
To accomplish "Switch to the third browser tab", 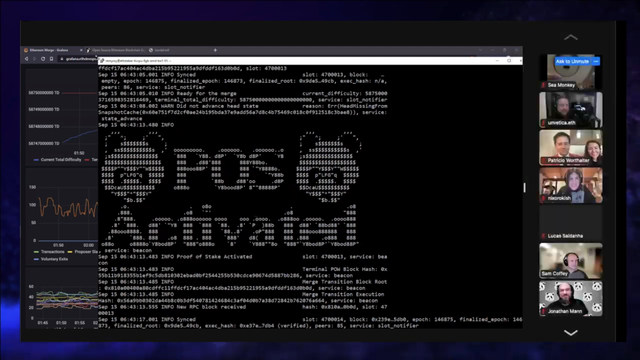I will tap(160, 50).
